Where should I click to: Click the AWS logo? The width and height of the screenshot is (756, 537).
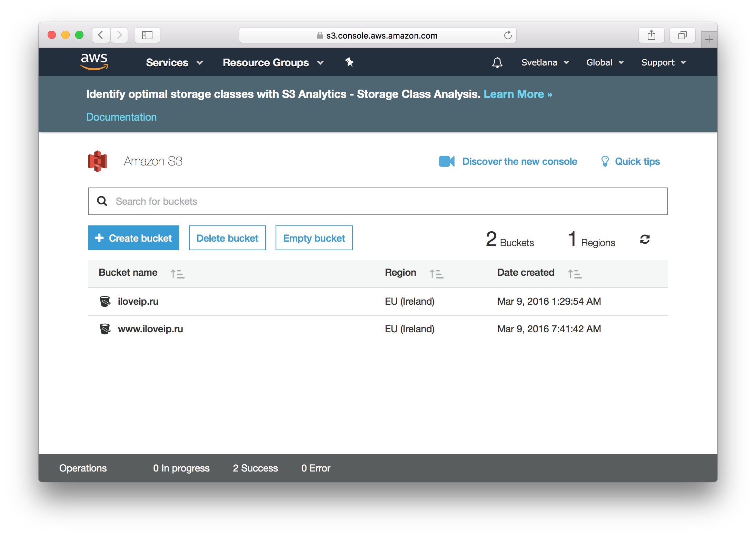[x=94, y=62]
